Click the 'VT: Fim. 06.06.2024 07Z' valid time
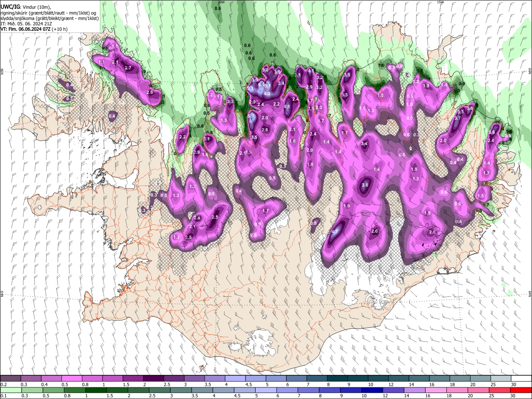The width and height of the screenshot is (532, 399). tap(26, 29)
